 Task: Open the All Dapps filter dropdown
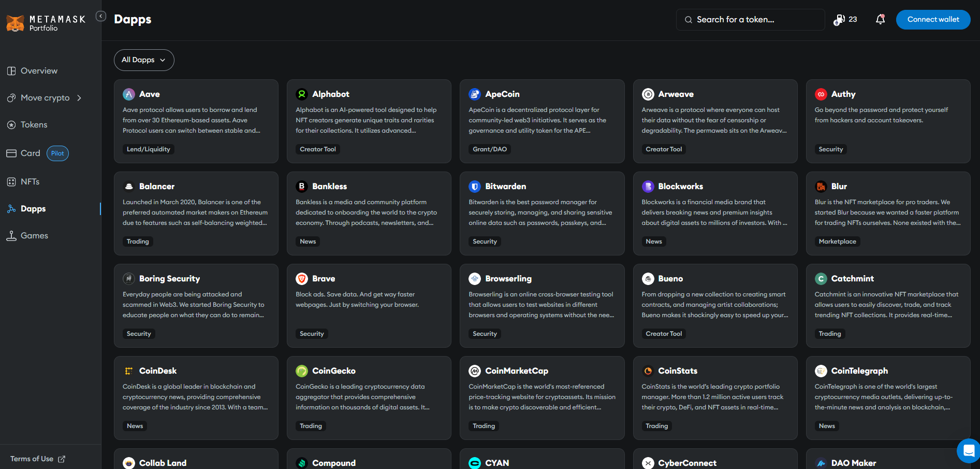tap(144, 60)
